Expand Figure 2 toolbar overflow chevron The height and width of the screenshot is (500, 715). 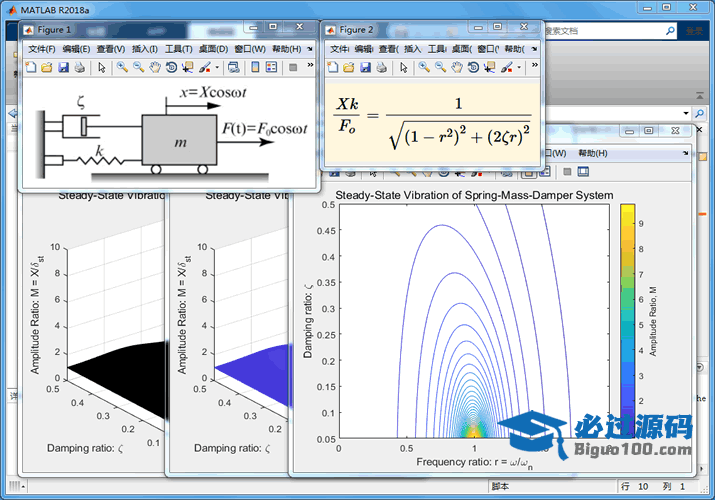(534, 65)
